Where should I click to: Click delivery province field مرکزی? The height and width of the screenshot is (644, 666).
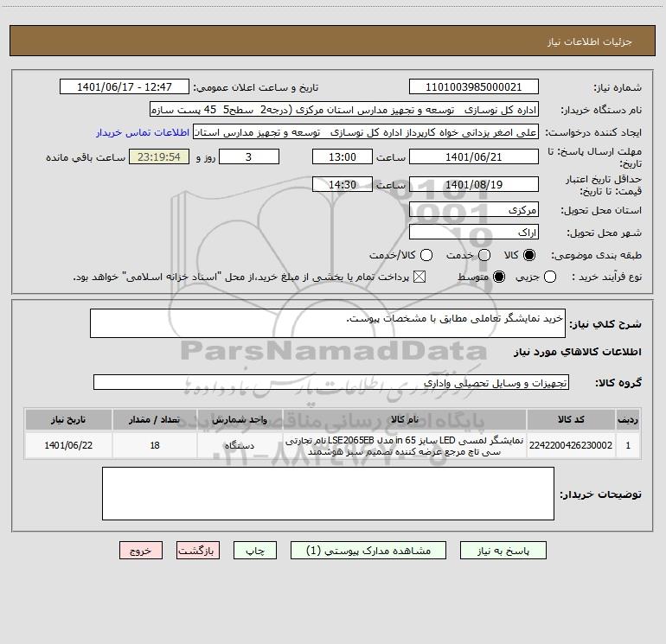point(474,210)
